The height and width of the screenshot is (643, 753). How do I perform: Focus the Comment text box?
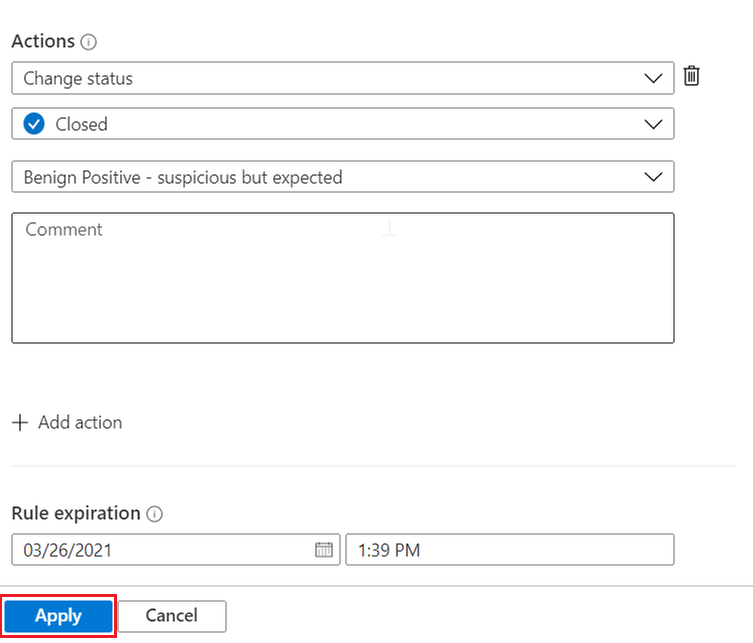[x=342, y=277]
